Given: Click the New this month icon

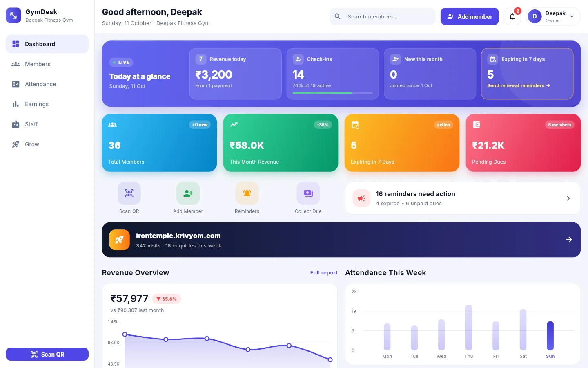Looking at the screenshot, I should (x=395, y=59).
